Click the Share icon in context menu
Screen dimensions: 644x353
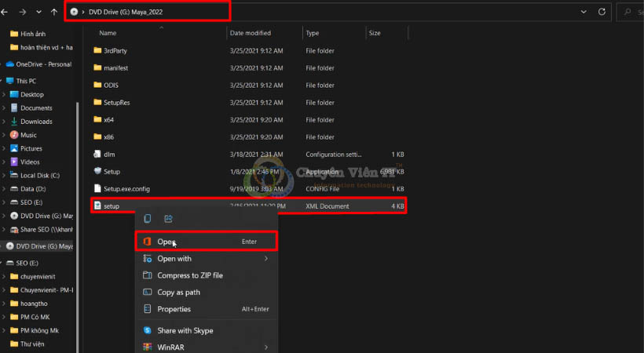(168, 219)
